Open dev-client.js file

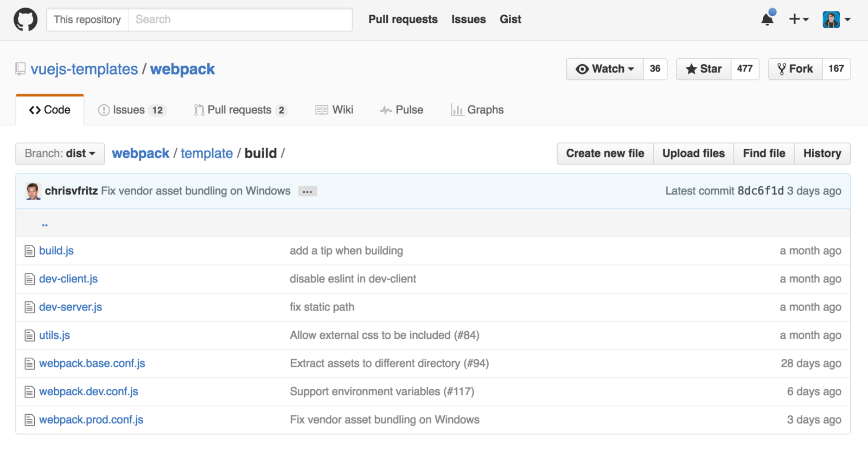click(68, 279)
